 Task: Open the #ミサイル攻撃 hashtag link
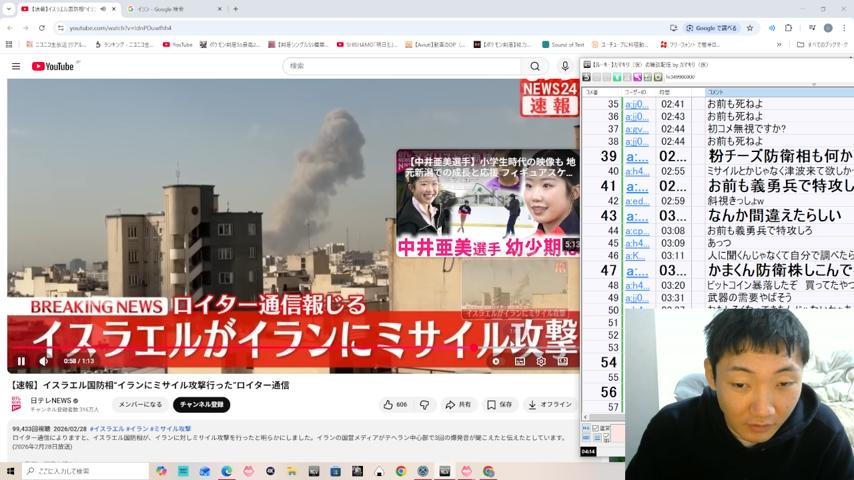(x=172, y=429)
